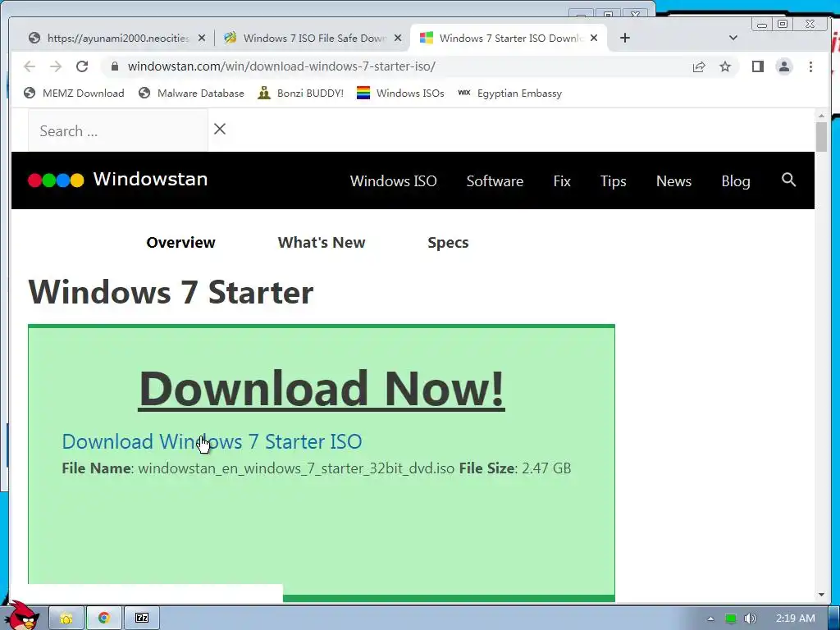Image resolution: width=840 pixels, height=630 pixels.
Task: Close the ayunami2000.neocities tab
Action: tap(202, 38)
